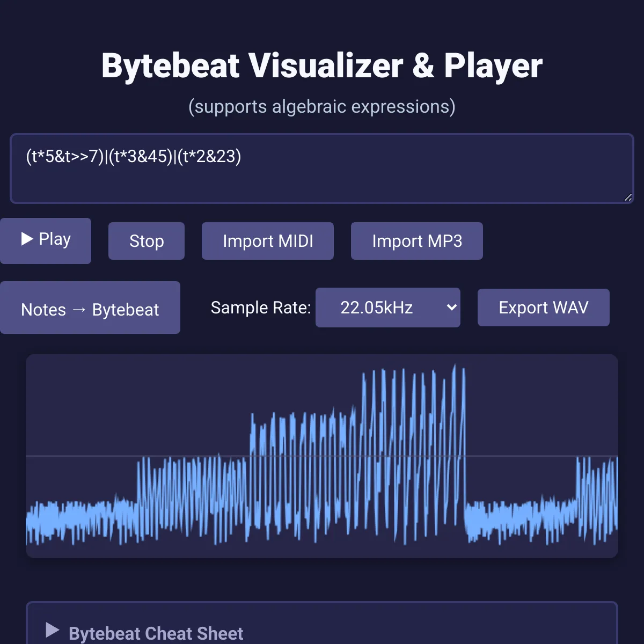This screenshot has width=644, height=644.
Task: Open the Sample Rate dropdown showing 22.05kHz
Action: (x=387, y=308)
